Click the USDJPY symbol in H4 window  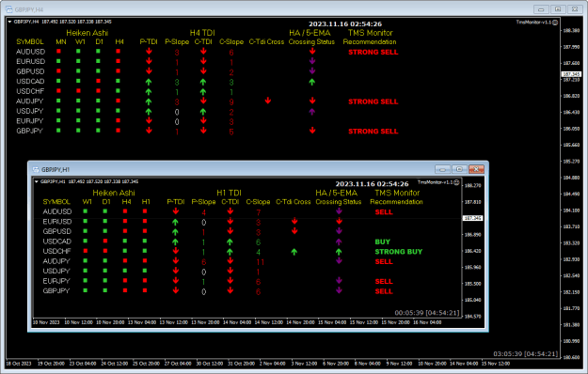pos(29,111)
